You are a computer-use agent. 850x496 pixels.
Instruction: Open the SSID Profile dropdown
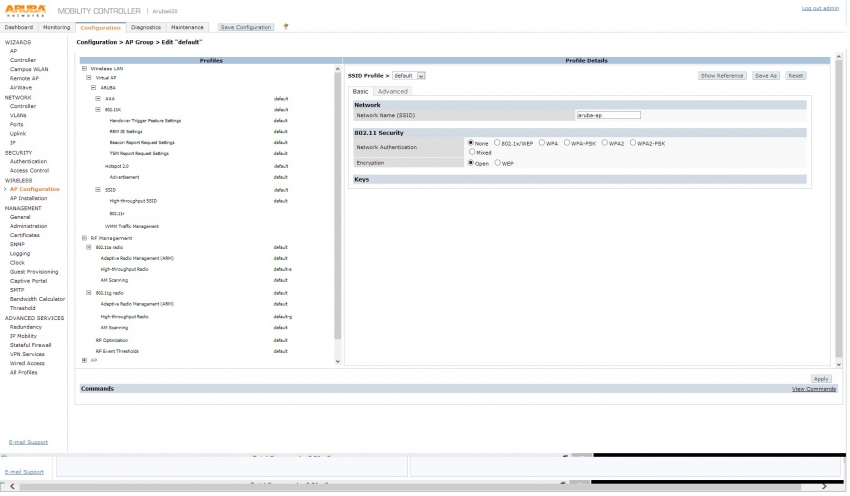409,76
